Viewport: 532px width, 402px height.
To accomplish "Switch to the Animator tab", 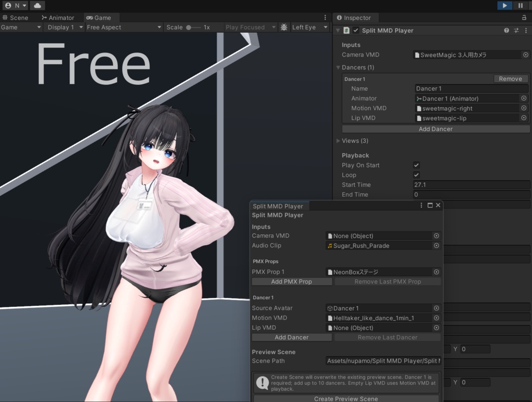I will click(x=58, y=18).
